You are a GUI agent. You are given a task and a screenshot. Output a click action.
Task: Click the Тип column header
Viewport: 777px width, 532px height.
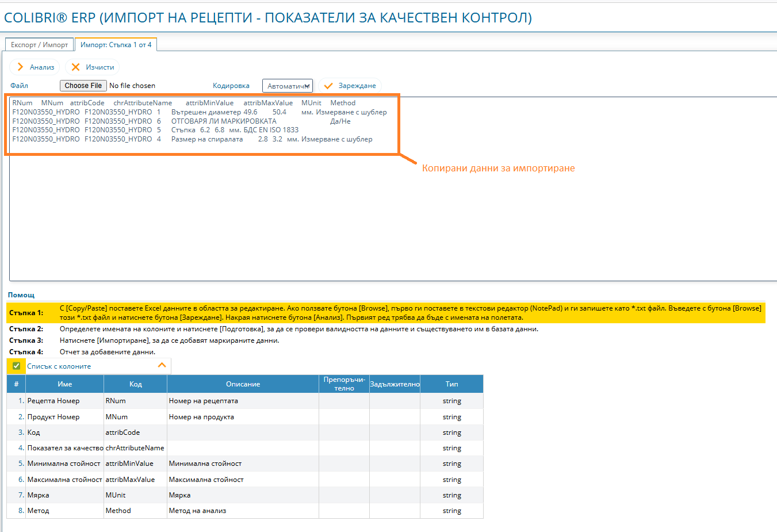tap(452, 384)
